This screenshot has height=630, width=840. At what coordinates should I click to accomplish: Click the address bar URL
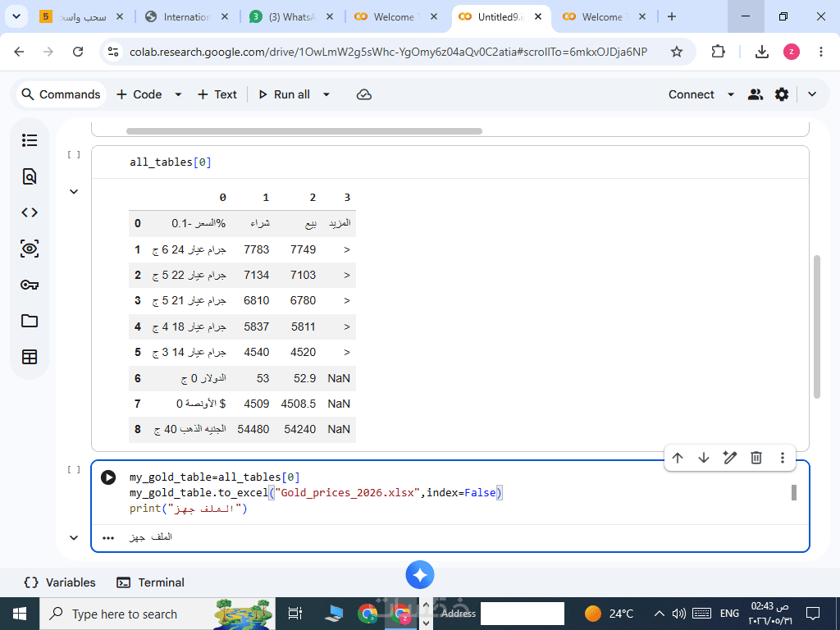point(388,52)
